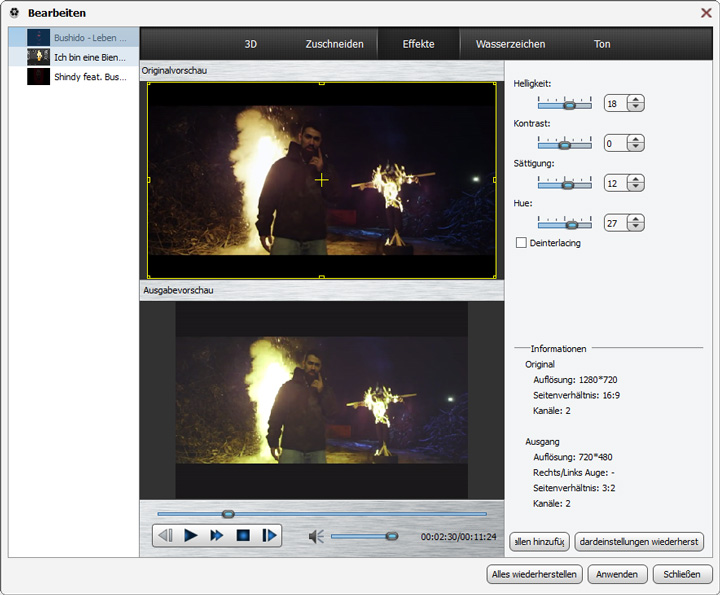Click the Kontrast slider handle
Viewport: 720px width, 595px height.
click(x=564, y=145)
